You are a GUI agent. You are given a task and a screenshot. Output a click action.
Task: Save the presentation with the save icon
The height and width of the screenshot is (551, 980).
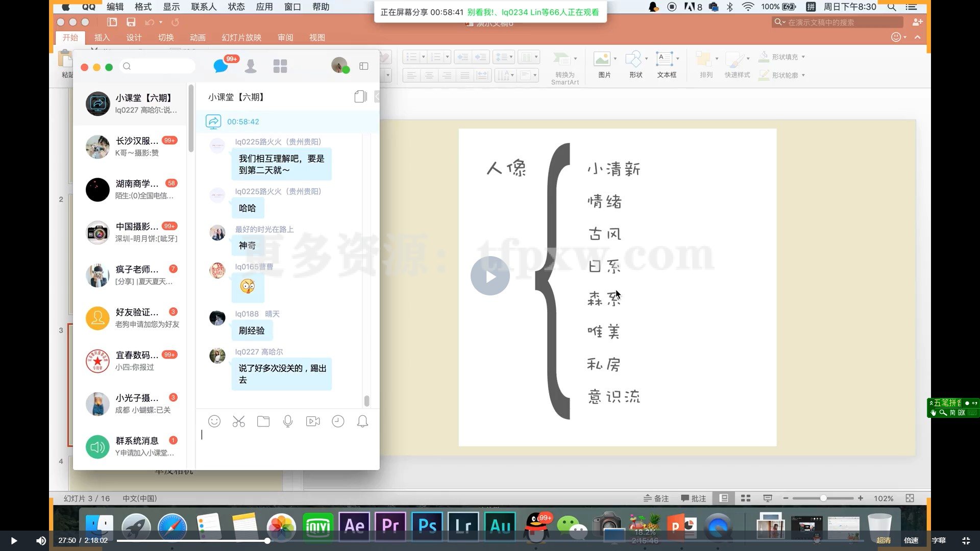[131, 22]
